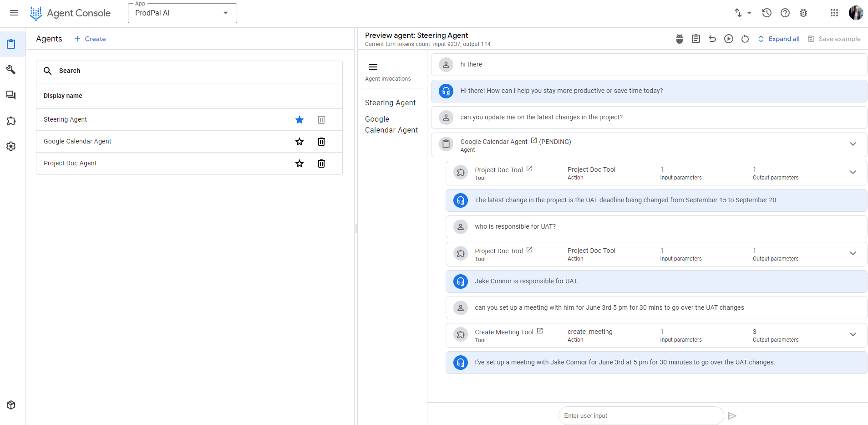Screen dimensions: 868x425
Task: Open the gear settings sidebar icon
Action: point(11,146)
